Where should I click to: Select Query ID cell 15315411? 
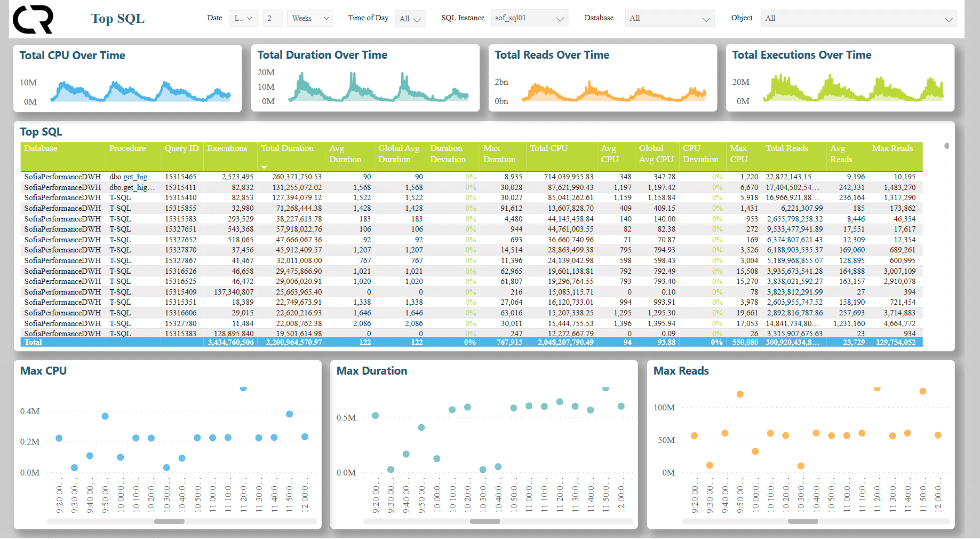pos(180,187)
